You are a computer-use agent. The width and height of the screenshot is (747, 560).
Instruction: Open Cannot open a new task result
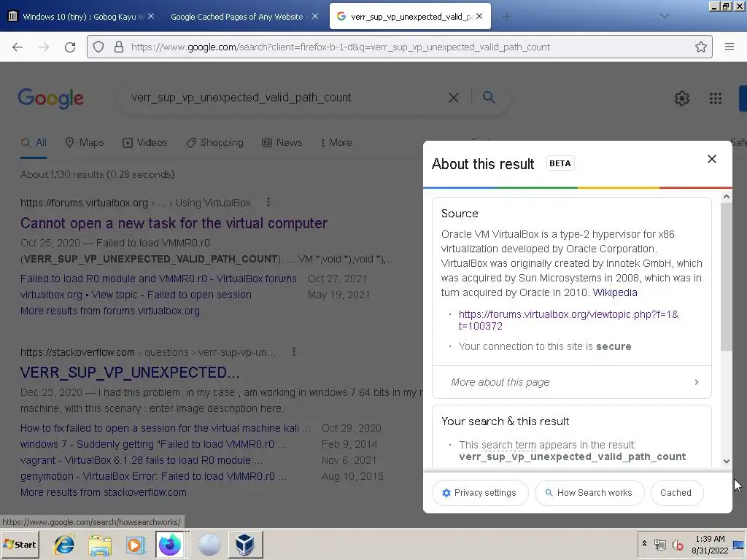pos(174,223)
